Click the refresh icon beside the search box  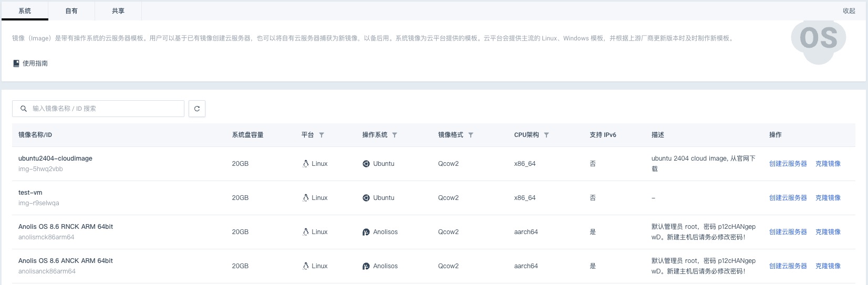coord(197,109)
